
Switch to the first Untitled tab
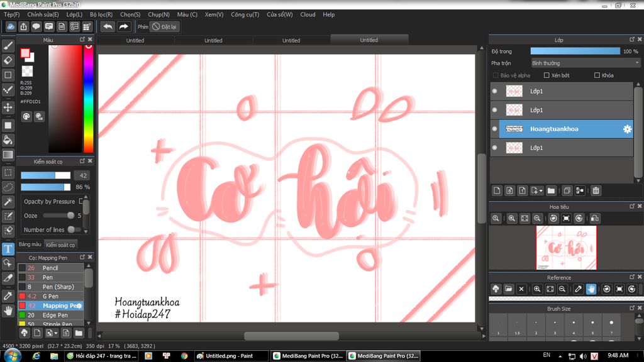pyautogui.click(x=135, y=40)
